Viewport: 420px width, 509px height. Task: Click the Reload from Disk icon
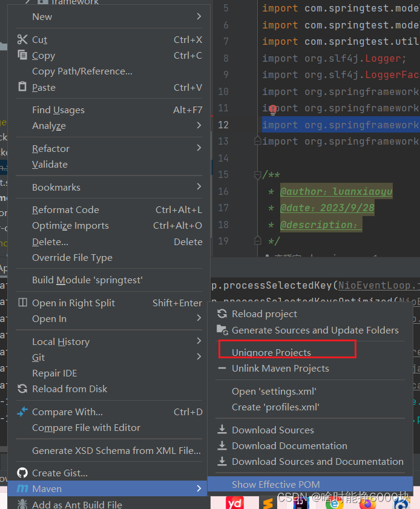pos(22,389)
